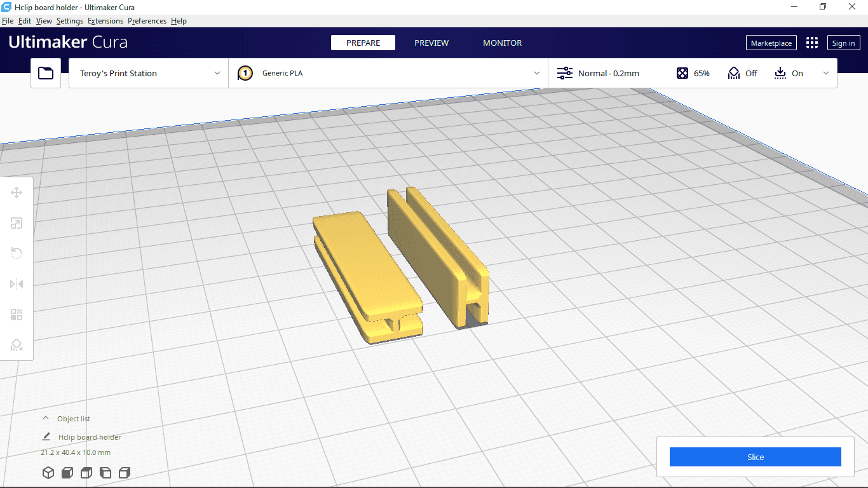
Task: Switch to 3D perspective view cube icon
Action: (x=48, y=473)
